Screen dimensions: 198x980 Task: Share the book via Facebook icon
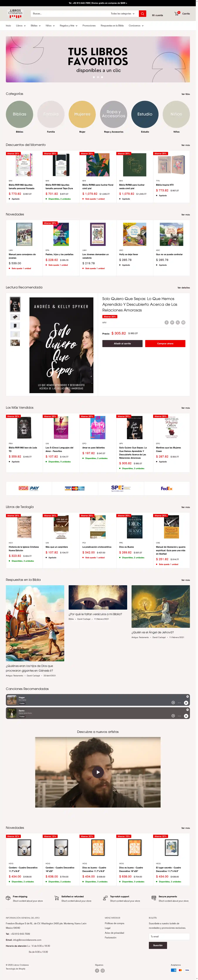click(166, 322)
